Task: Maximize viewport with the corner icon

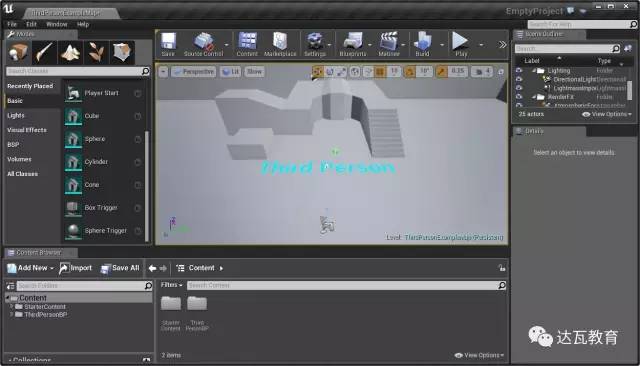Action: (501, 72)
